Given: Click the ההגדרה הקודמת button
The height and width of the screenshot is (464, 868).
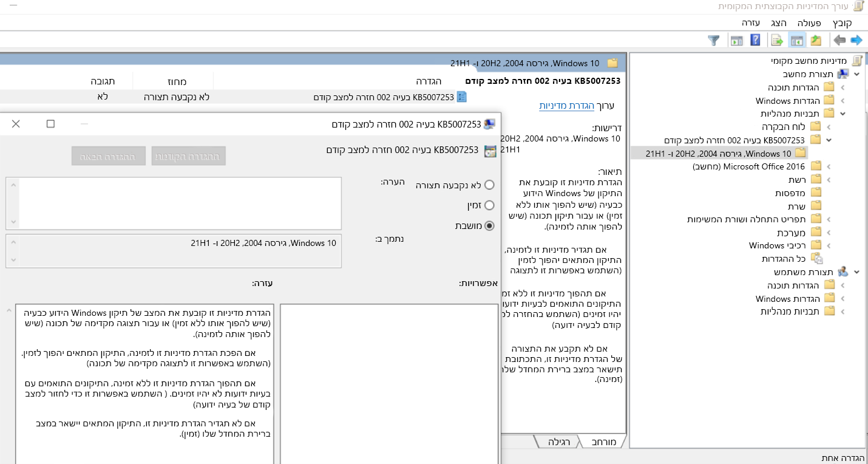Looking at the screenshot, I should click(189, 155).
